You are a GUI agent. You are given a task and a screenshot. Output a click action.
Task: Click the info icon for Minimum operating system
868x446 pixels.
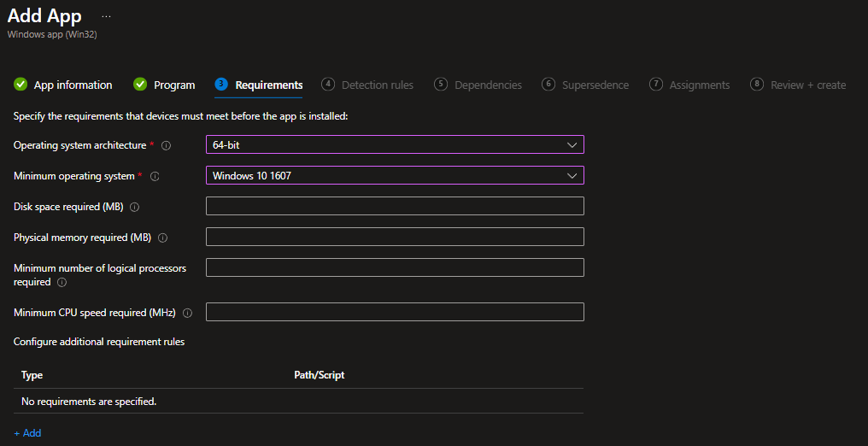pyautogui.click(x=155, y=177)
